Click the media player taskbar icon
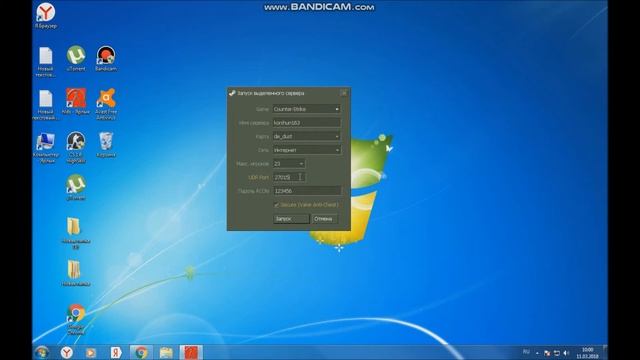Viewport: 640px width, 360px height. coord(91,352)
